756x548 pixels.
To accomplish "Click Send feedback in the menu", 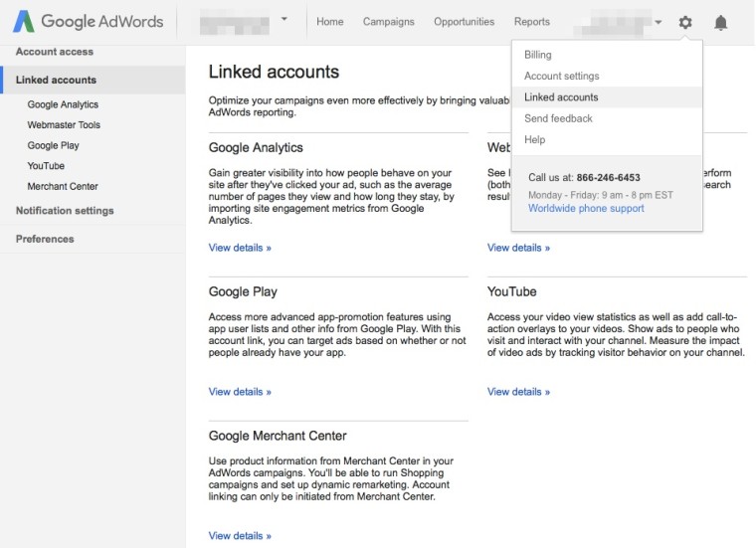I will pyautogui.click(x=558, y=118).
